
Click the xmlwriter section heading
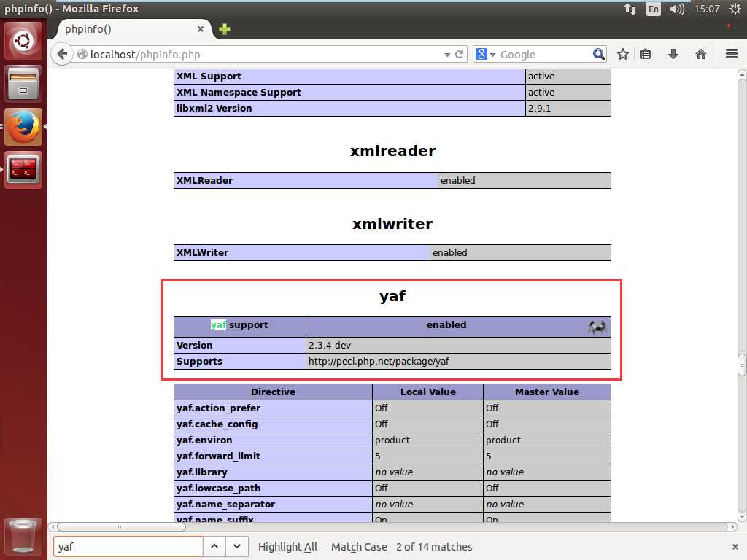392,224
